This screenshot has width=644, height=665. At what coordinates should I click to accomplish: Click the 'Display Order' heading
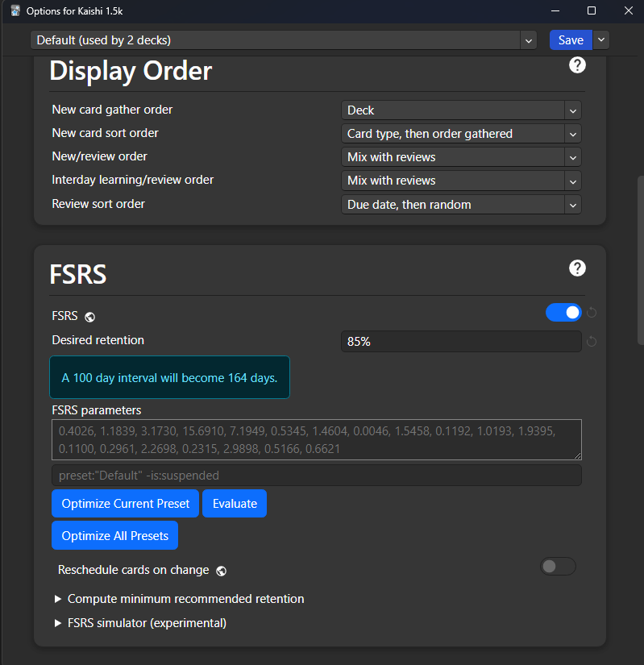tap(131, 71)
